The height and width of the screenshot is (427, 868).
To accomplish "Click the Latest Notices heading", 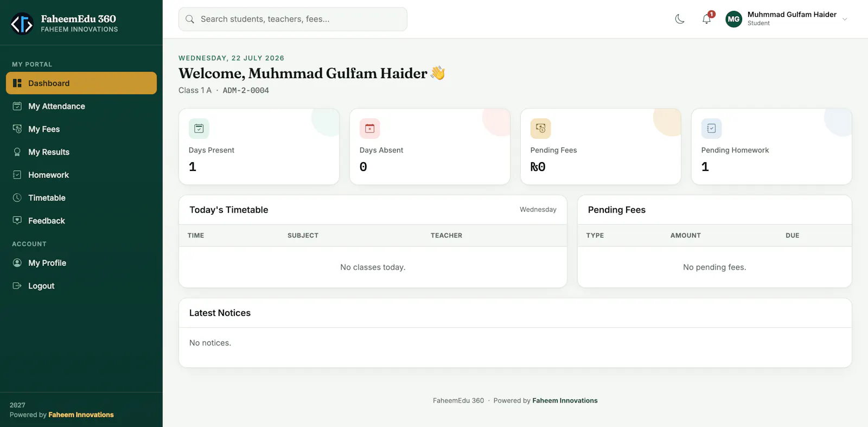I will click(220, 313).
